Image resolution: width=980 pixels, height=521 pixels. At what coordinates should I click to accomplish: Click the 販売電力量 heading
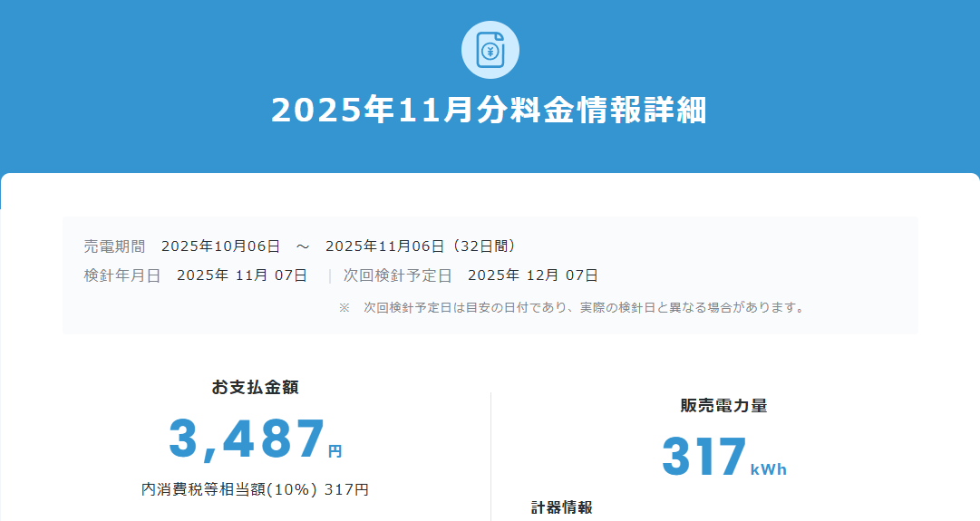click(x=723, y=406)
